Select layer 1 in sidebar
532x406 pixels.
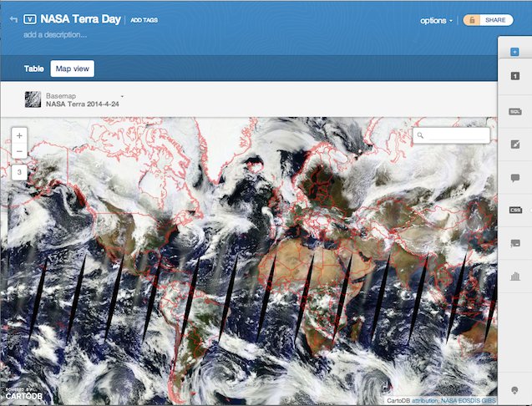coord(514,76)
